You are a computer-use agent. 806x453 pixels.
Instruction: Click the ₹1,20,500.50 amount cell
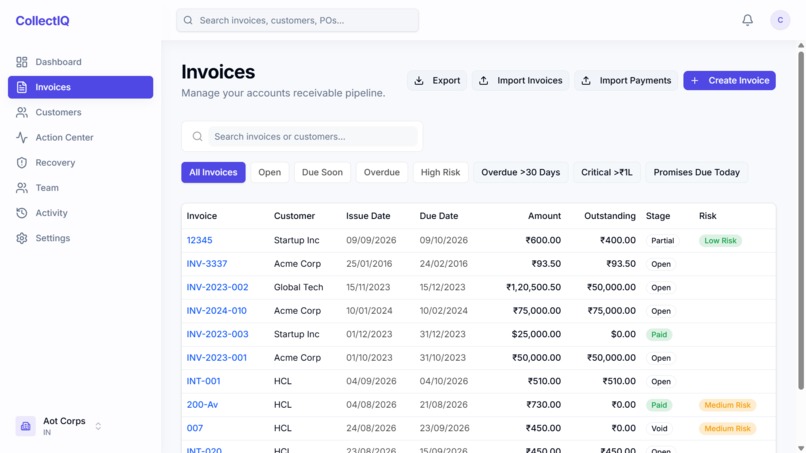pyautogui.click(x=534, y=287)
